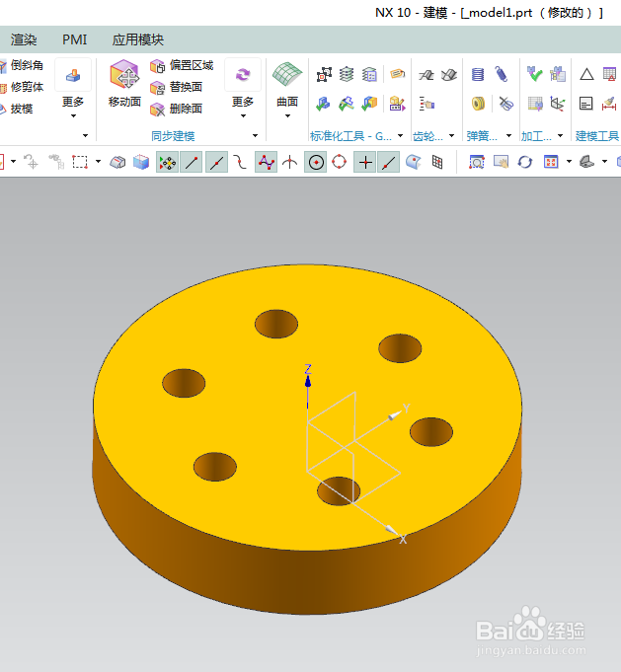Open the PMI tab
Image resolution: width=621 pixels, height=672 pixels.
point(75,39)
